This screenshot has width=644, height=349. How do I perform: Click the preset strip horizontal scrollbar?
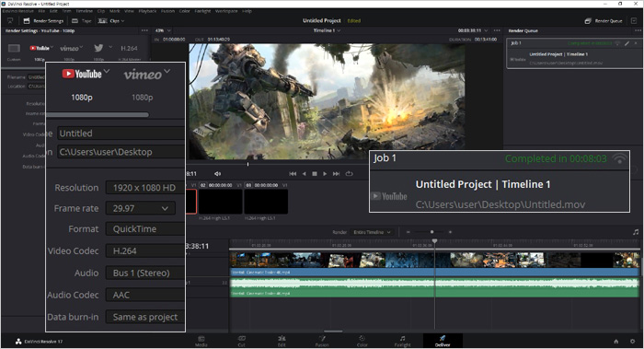pos(98,115)
